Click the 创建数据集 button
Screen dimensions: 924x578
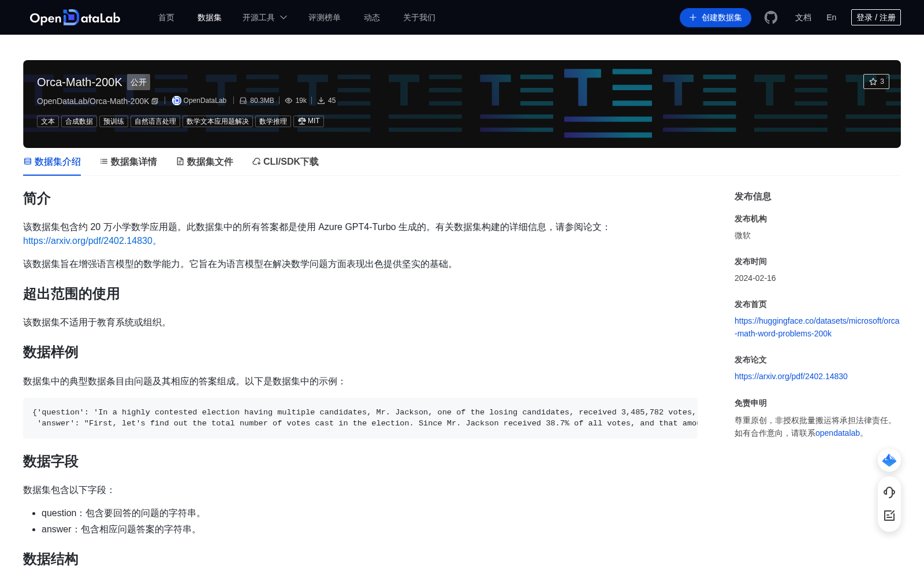[716, 17]
